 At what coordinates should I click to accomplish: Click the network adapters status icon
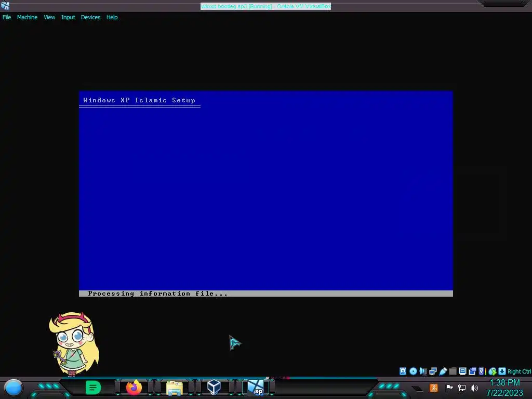click(433, 371)
